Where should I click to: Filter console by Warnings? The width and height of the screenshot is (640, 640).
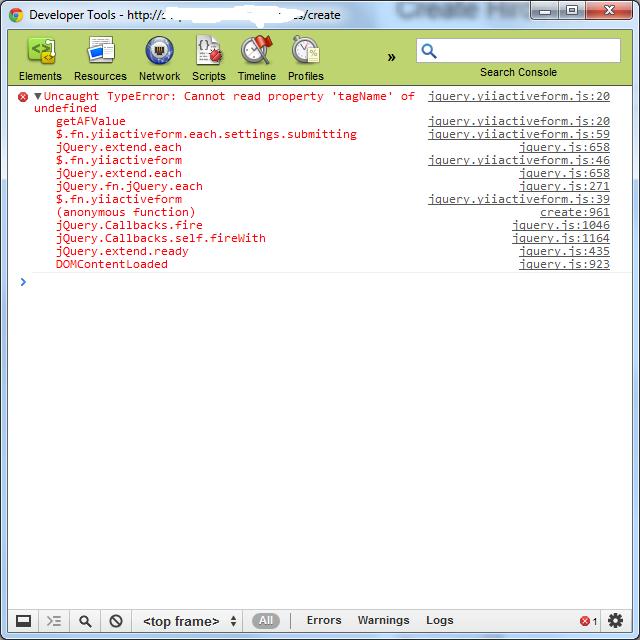[383, 621]
